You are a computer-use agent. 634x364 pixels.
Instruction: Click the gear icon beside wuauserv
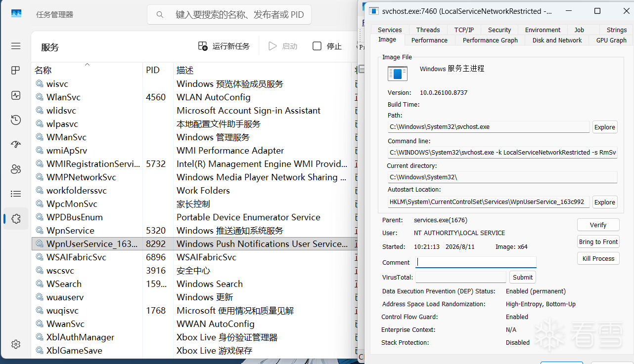tap(40, 297)
